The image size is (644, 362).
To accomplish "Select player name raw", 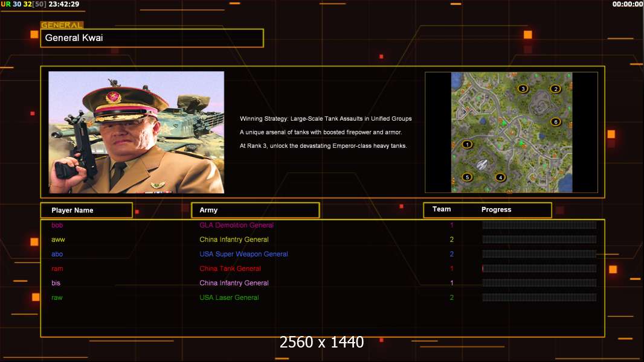I will pyautogui.click(x=57, y=297).
